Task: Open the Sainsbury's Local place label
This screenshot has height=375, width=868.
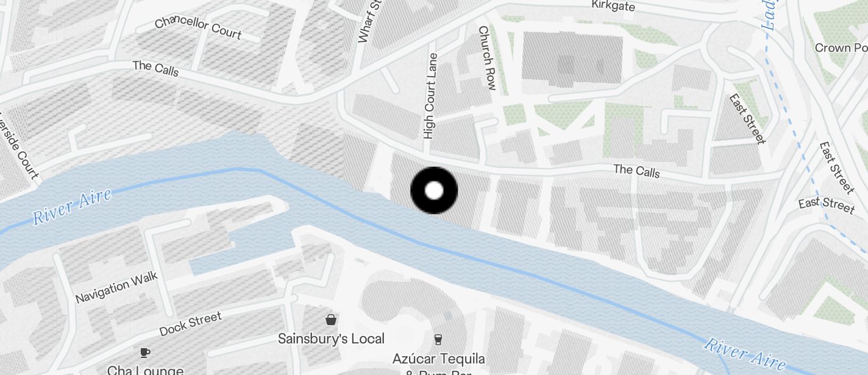Action: [x=331, y=338]
